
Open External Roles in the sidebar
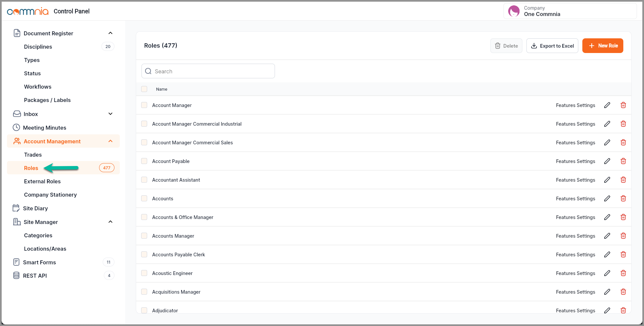click(42, 181)
